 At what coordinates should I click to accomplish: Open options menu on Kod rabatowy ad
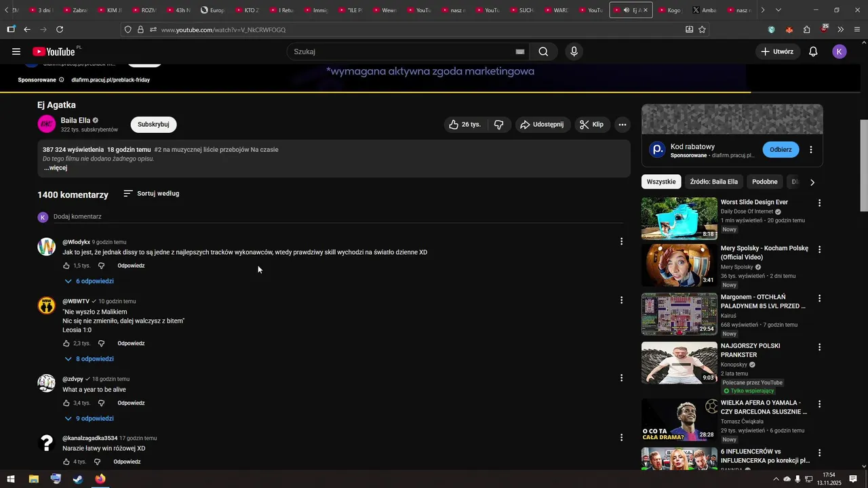[811, 150]
